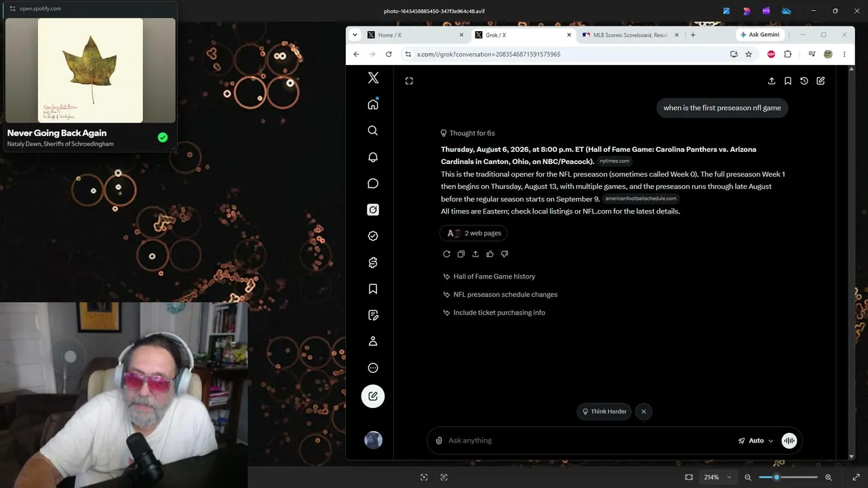Click the white compose post button
Screen dimensions: 868x488
(373, 396)
